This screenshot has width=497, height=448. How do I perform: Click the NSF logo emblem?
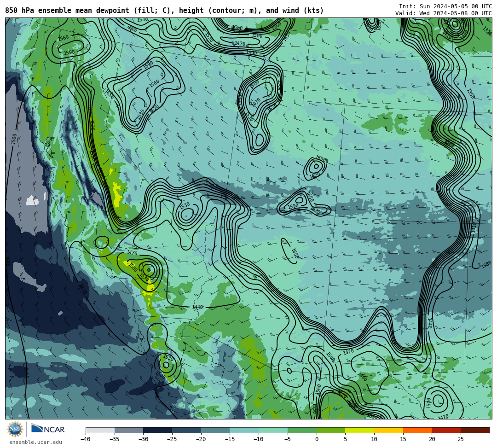(15, 429)
